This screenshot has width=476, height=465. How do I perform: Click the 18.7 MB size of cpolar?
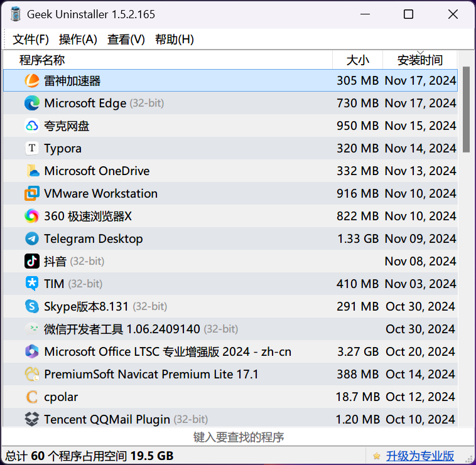coord(357,397)
